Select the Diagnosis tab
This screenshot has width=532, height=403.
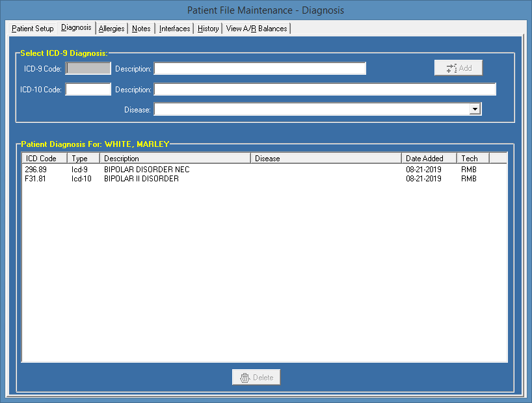(x=76, y=27)
